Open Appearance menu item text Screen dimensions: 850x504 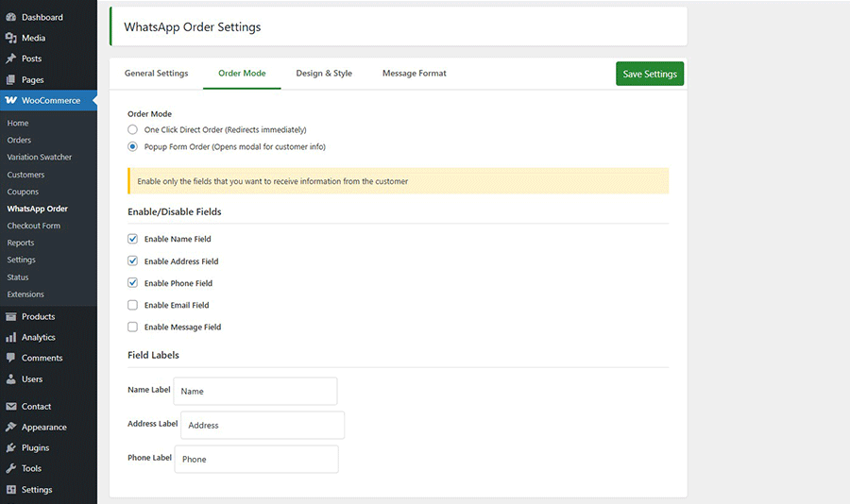(43, 427)
